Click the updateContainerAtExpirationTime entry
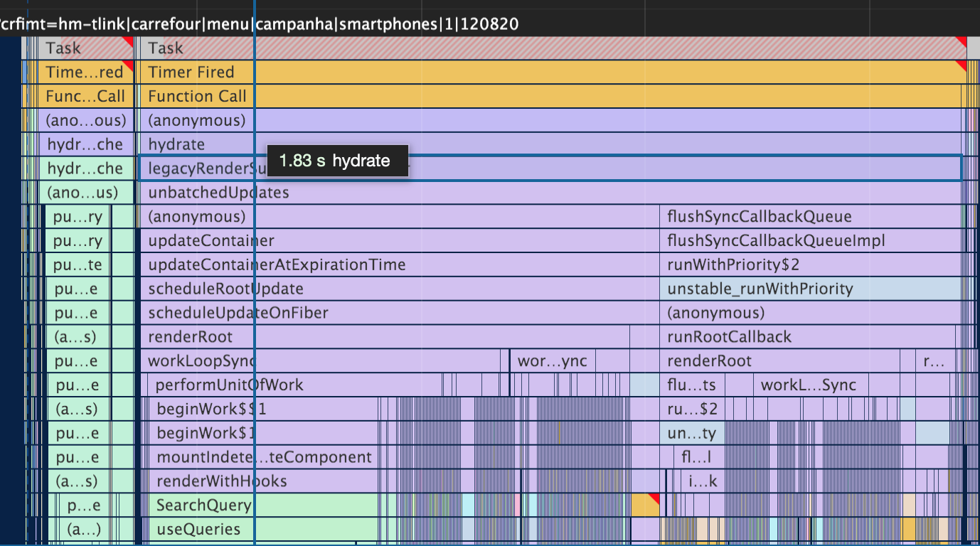 tap(400, 265)
